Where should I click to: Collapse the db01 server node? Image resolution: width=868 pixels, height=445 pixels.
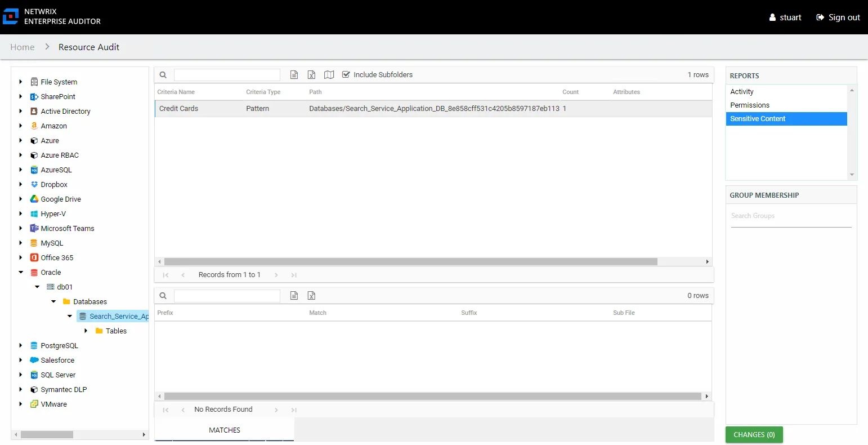pyautogui.click(x=37, y=287)
